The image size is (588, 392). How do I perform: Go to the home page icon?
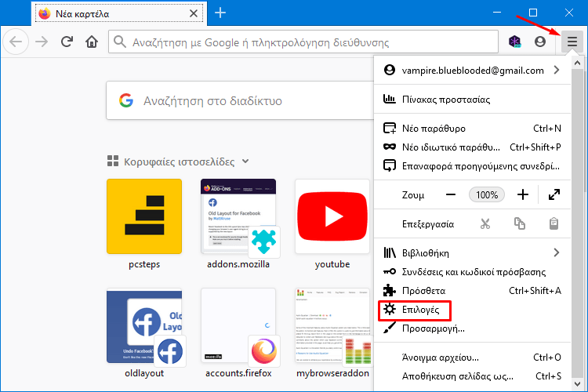click(x=92, y=42)
